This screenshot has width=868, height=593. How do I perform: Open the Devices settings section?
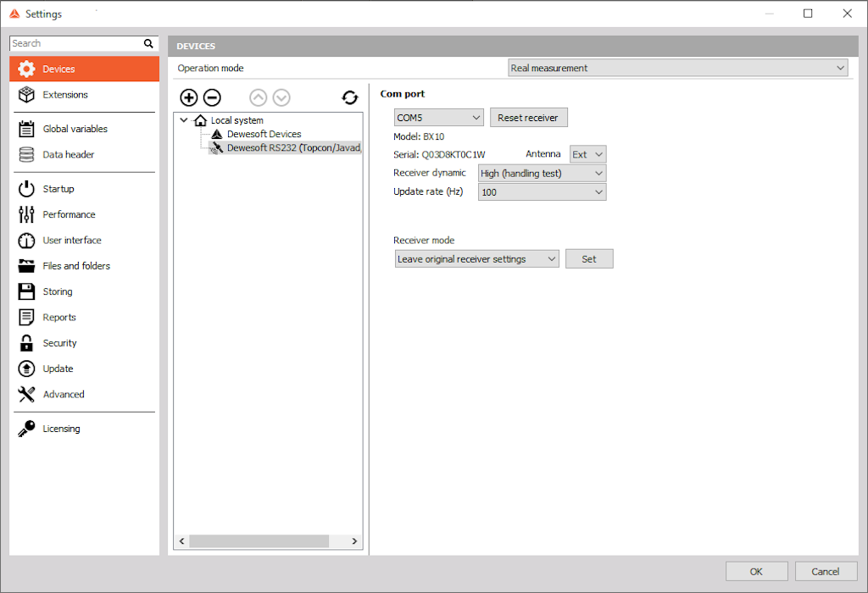(x=84, y=69)
